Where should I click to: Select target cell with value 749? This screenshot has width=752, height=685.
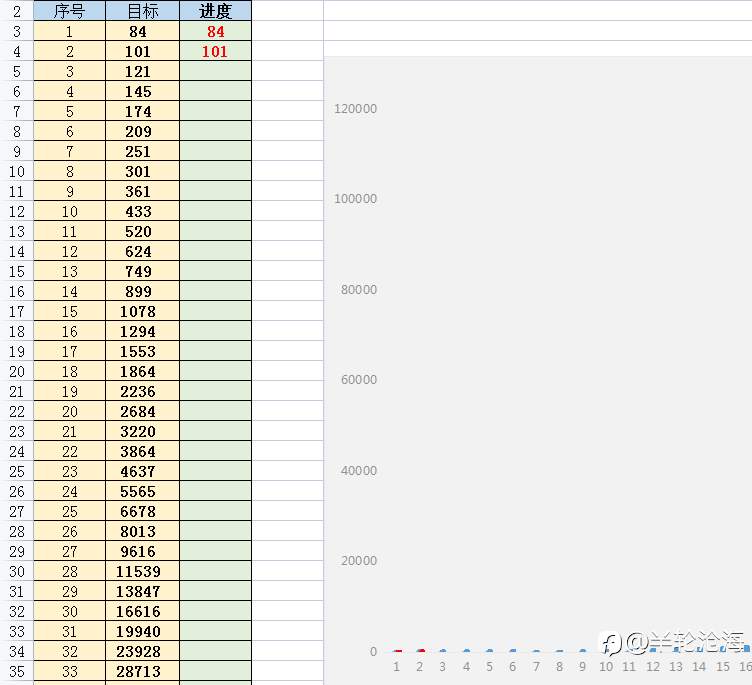[142, 271]
